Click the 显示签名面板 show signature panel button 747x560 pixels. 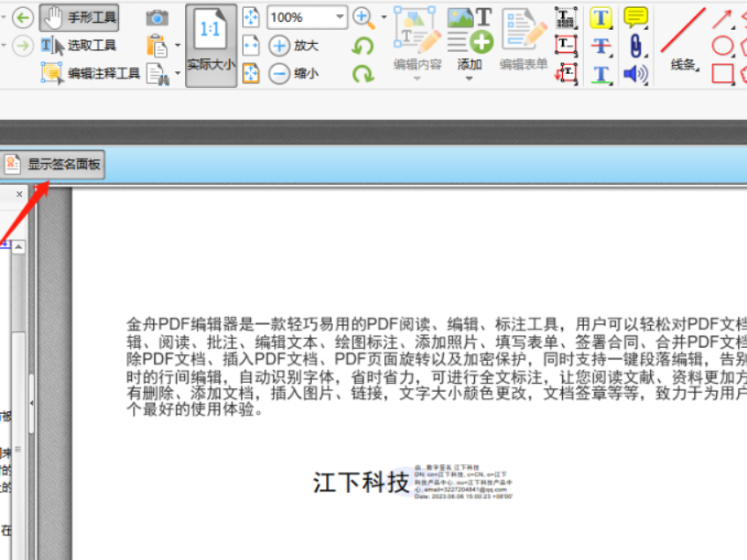52,165
